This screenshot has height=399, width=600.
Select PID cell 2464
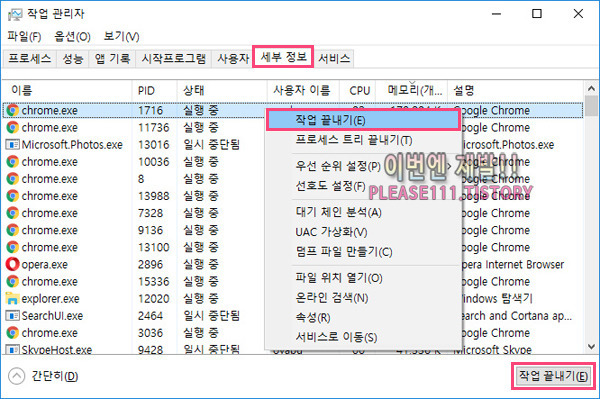[x=150, y=316]
